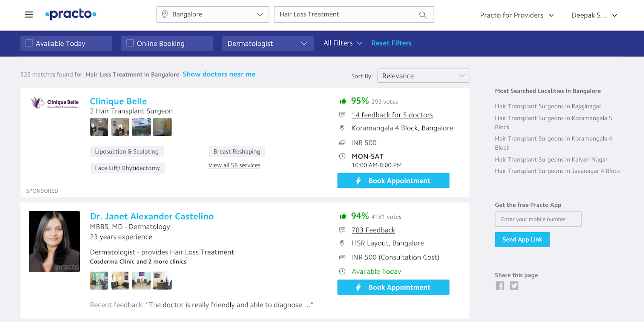This screenshot has height=322, width=644.
Task: Click the Liposuction & Sculpting service tag
Action: point(127,152)
